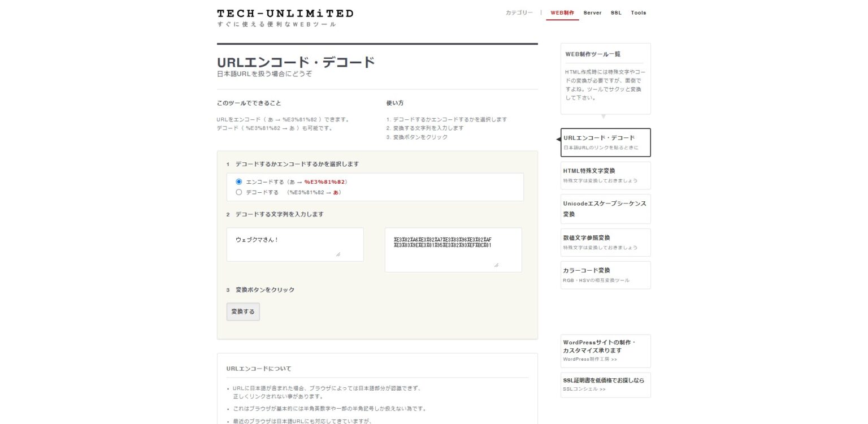Grab the input text area resize handle

coord(338,254)
